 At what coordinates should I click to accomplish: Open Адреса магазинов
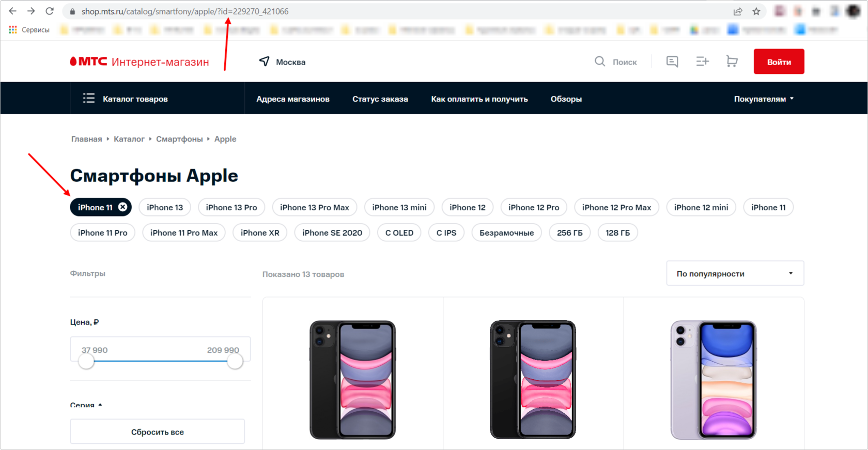click(x=293, y=99)
